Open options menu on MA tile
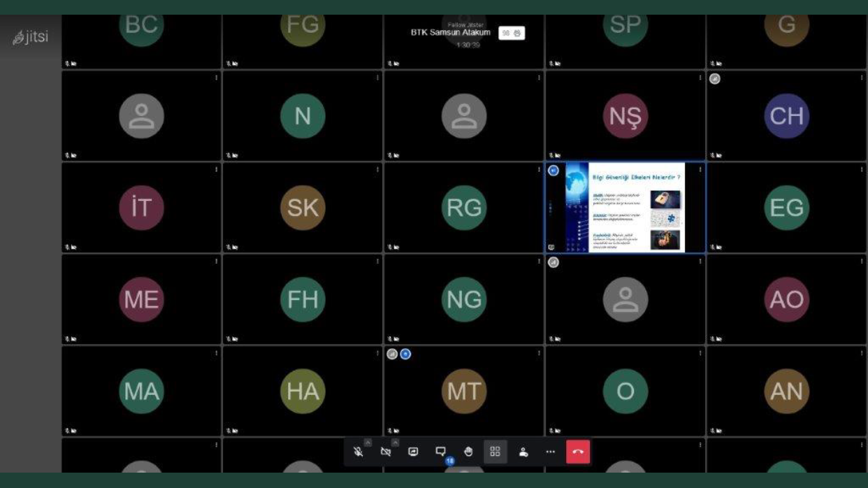868x488 pixels. (x=216, y=353)
